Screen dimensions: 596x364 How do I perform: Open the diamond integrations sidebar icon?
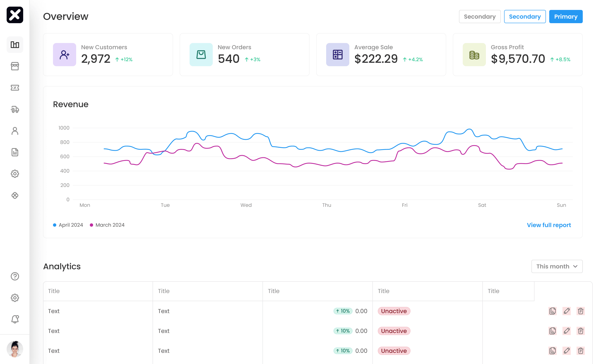pos(15,195)
